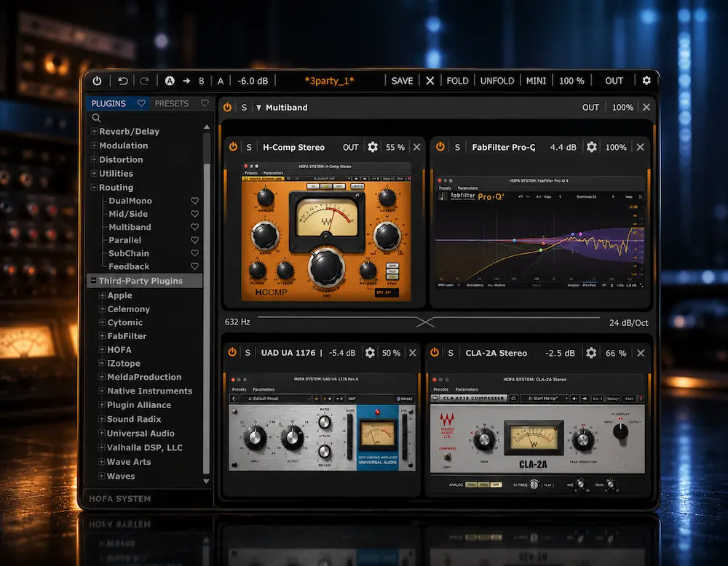This screenshot has height=566, width=728.
Task: Open the global settings gear icon
Action: (x=646, y=81)
